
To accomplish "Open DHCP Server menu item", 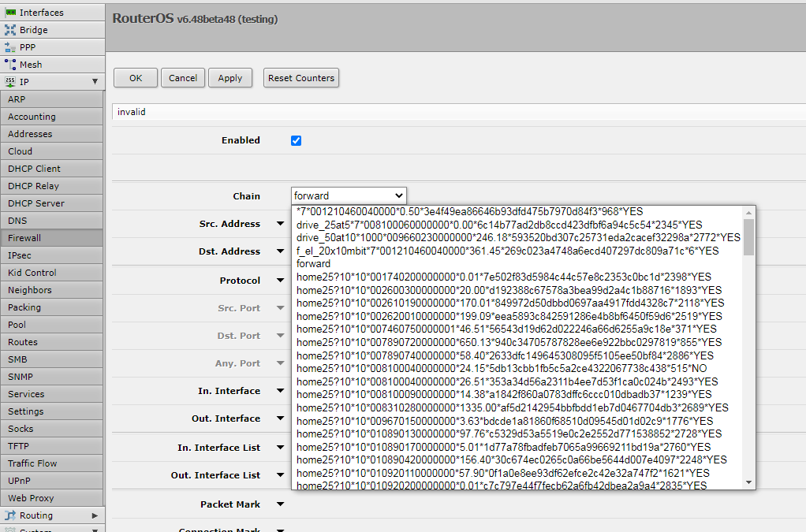I will click(52, 203).
